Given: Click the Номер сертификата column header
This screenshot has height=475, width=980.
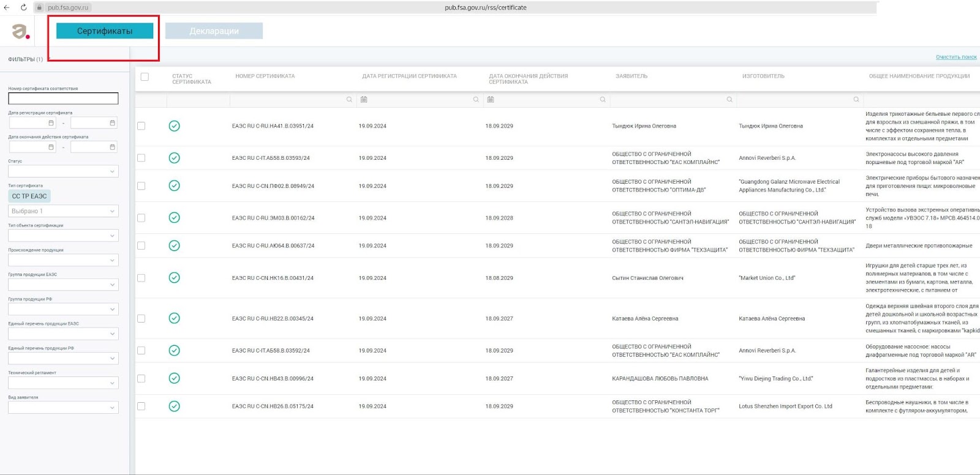Looking at the screenshot, I should pyautogui.click(x=265, y=77).
